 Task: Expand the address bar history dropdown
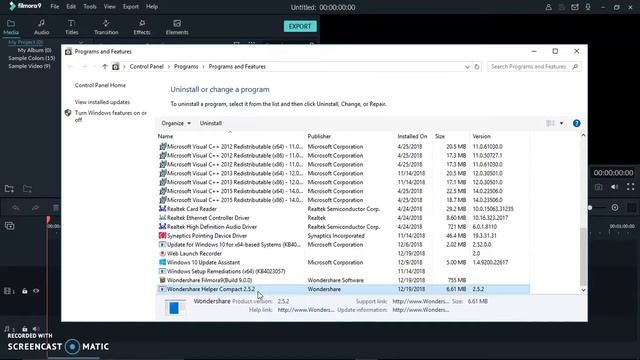[467, 67]
